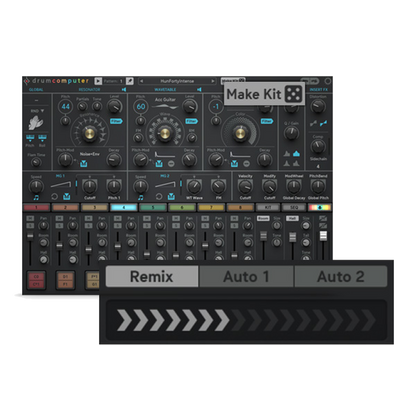Click the red C0 drum pad
Image resolution: width=416 pixels, height=416 pixels.
tap(36, 280)
